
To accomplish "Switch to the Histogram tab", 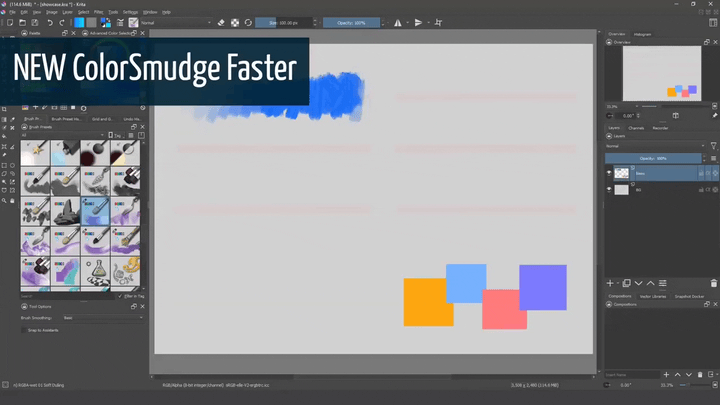I will 642,34.
